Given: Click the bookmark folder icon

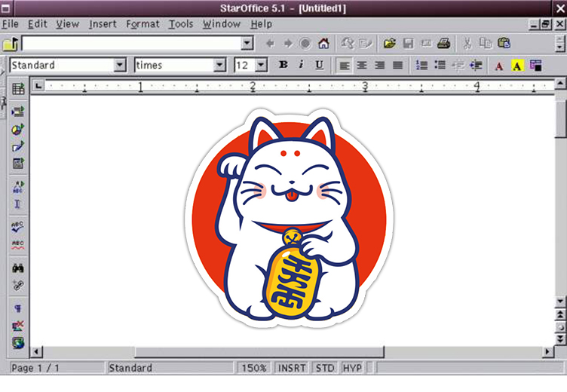Looking at the screenshot, I should click(x=11, y=44).
